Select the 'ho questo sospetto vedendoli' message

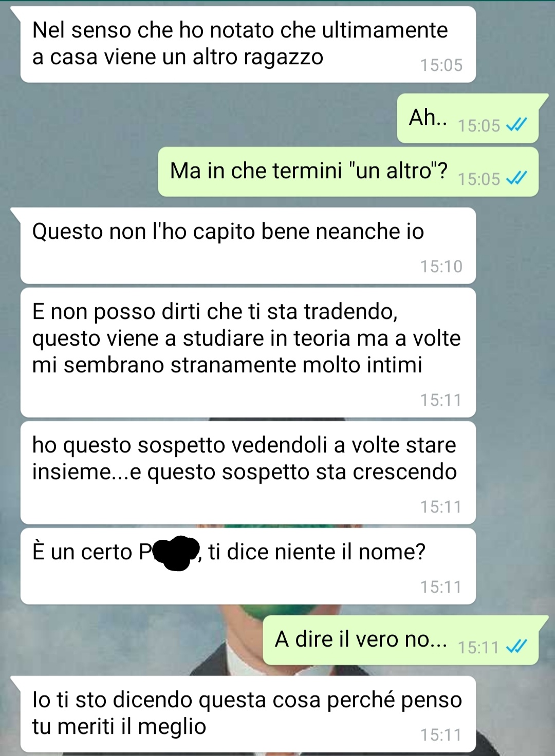pyautogui.click(x=248, y=472)
